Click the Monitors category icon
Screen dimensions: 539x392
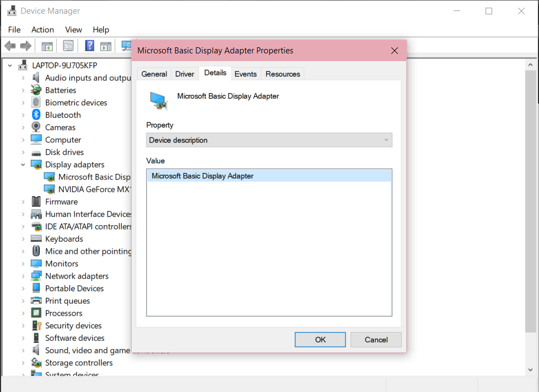(x=36, y=264)
